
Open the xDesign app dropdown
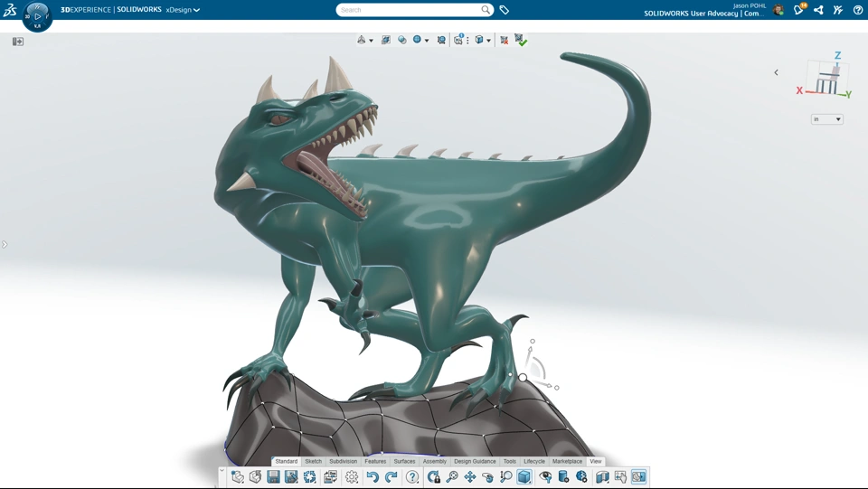(x=183, y=10)
